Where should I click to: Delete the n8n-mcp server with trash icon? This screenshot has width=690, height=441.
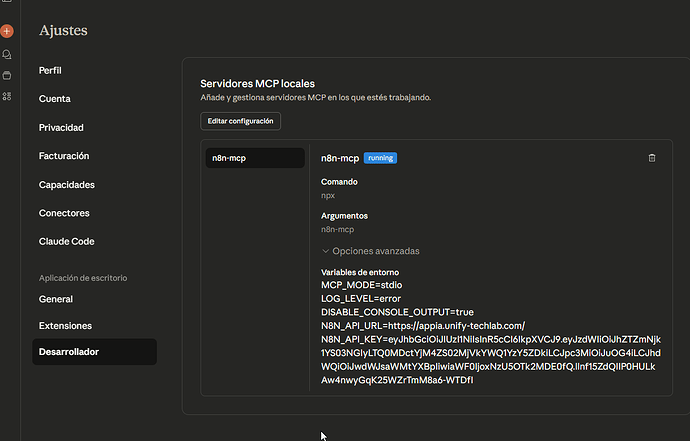coord(652,158)
